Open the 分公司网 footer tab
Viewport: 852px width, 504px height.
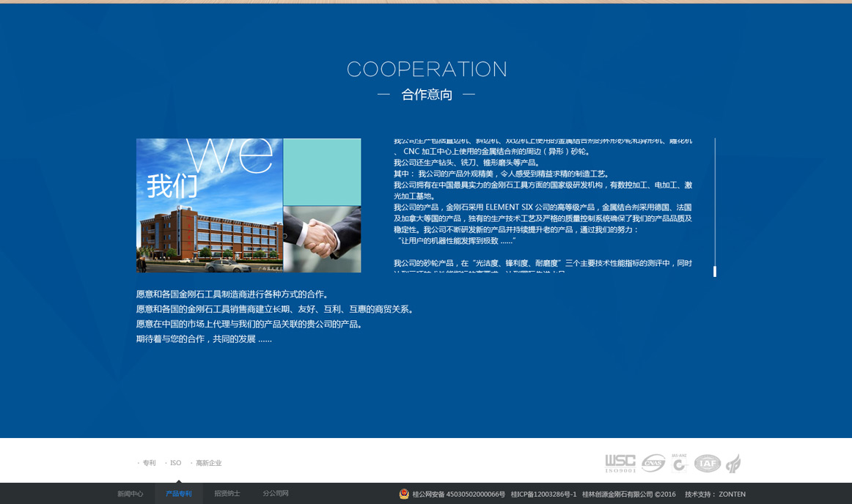click(x=276, y=494)
